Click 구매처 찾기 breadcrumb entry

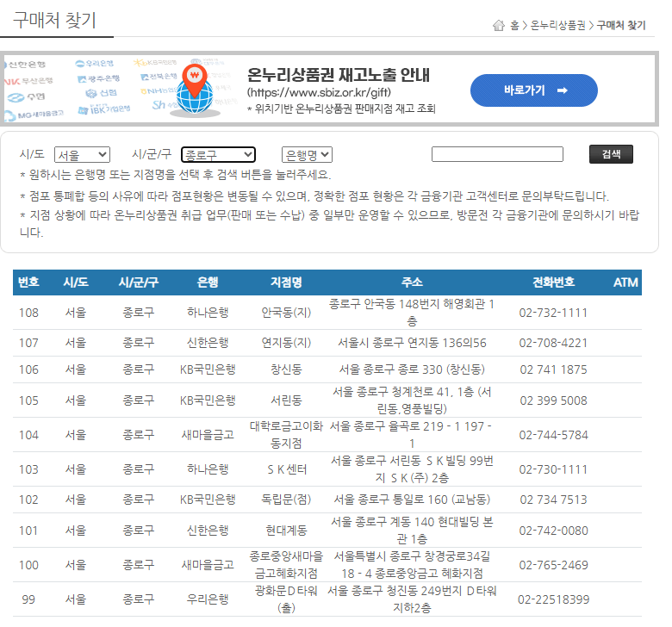pyautogui.click(x=621, y=25)
